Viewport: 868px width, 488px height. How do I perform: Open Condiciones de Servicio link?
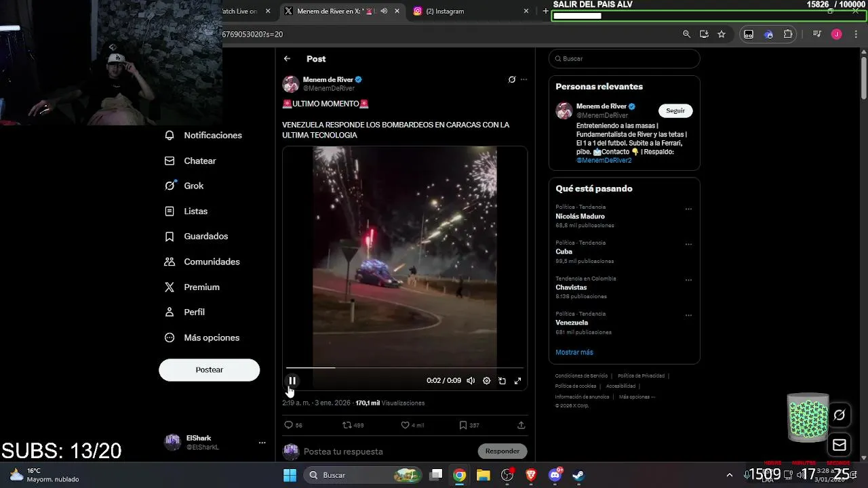click(x=581, y=375)
